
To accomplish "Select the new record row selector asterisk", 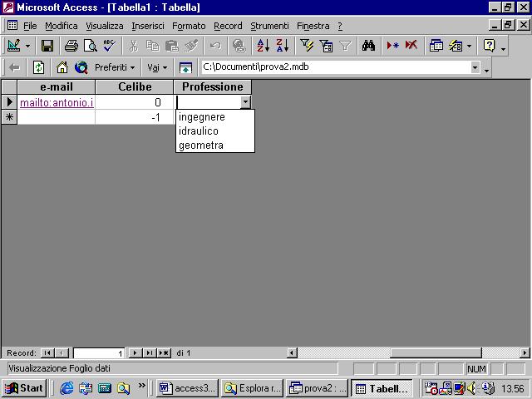I will coord(9,117).
